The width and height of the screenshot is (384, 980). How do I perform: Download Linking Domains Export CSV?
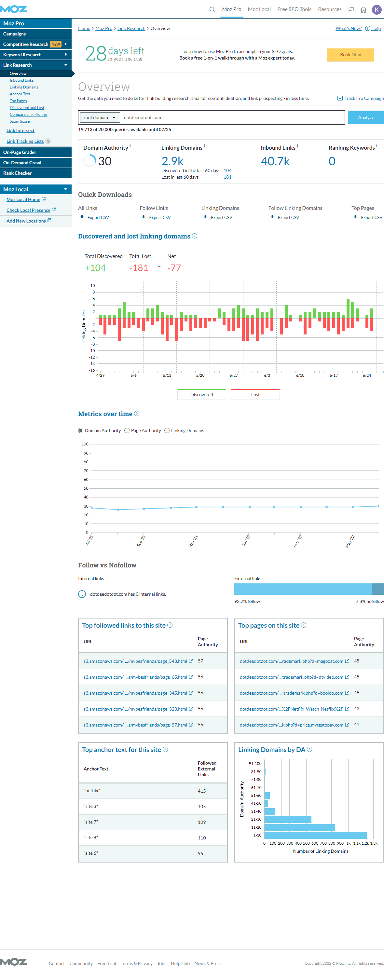tap(218, 217)
